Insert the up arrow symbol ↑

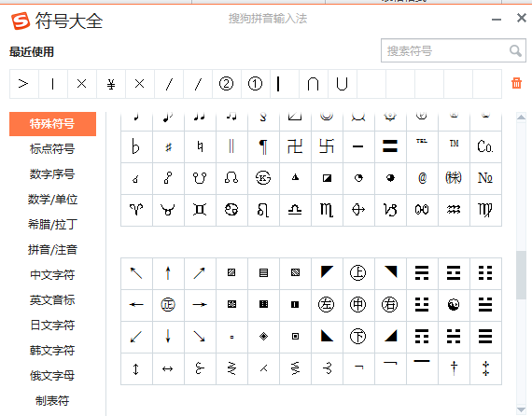[x=168, y=273]
